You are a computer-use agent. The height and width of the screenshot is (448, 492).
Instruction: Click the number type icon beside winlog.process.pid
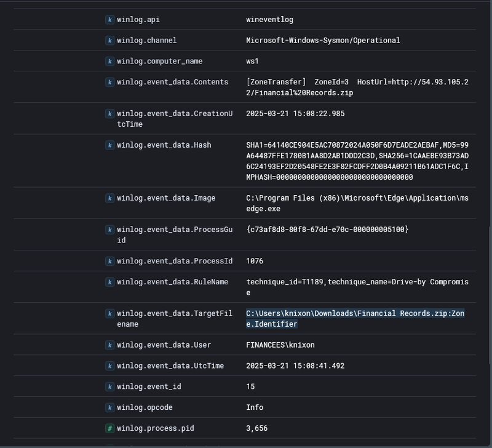click(x=109, y=428)
